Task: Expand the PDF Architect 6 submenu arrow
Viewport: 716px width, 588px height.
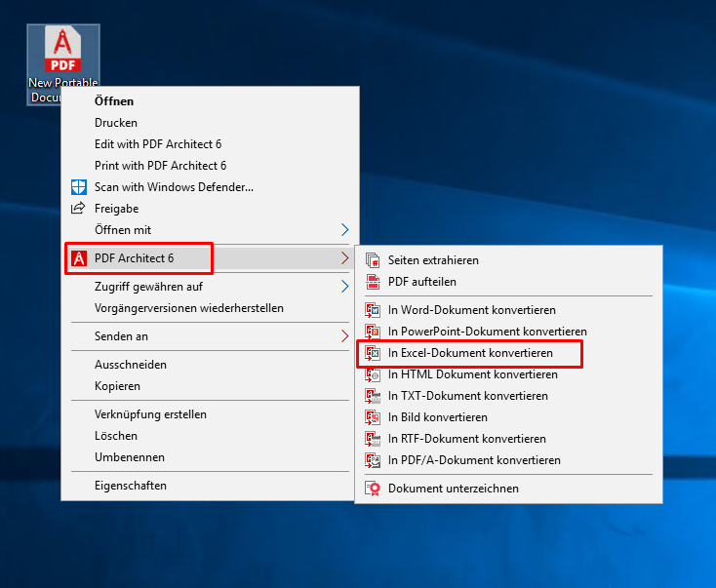Action: 344,258
